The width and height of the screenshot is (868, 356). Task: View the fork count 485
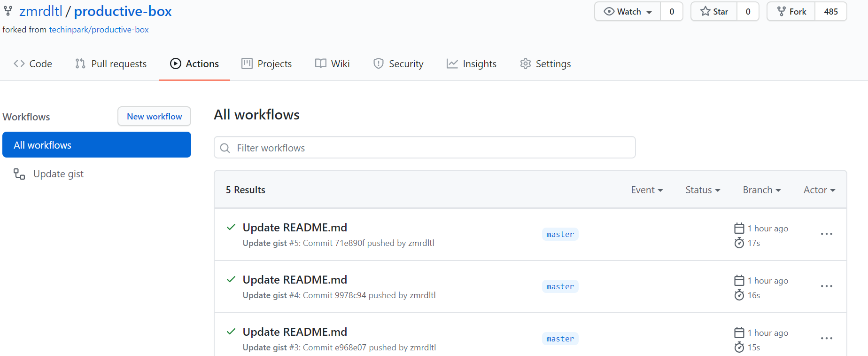point(831,12)
